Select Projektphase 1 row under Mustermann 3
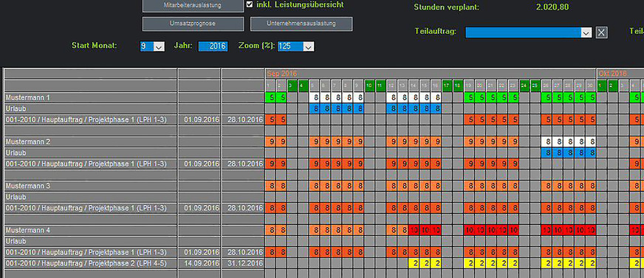This screenshot has width=644, height=278. coord(90,208)
